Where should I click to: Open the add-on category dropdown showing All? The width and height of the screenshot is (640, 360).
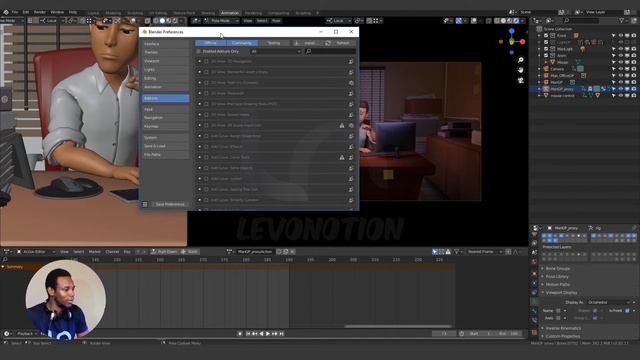click(276, 51)
